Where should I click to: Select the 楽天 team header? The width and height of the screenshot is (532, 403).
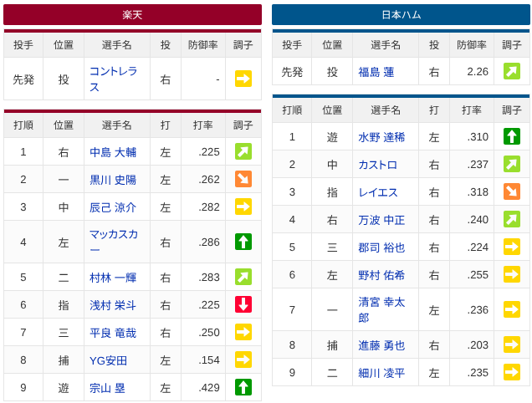point(132,14)
